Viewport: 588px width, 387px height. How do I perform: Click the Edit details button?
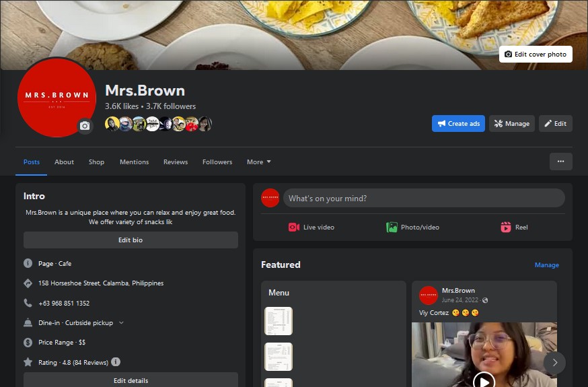pos(131,380)
